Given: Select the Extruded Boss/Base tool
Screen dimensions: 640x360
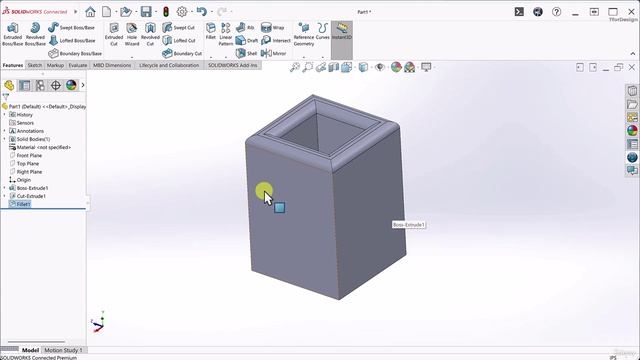Looking at the screenshot, I should click(13, 34).
